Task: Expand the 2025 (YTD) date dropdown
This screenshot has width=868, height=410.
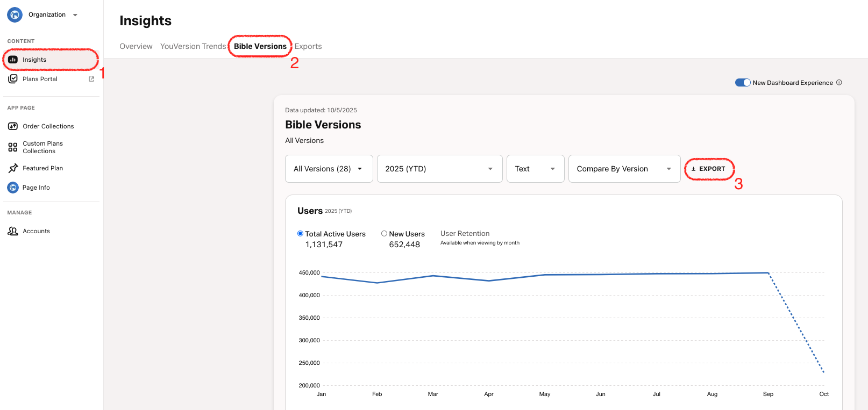Action: pyautogui.click(x=439, y=169)
